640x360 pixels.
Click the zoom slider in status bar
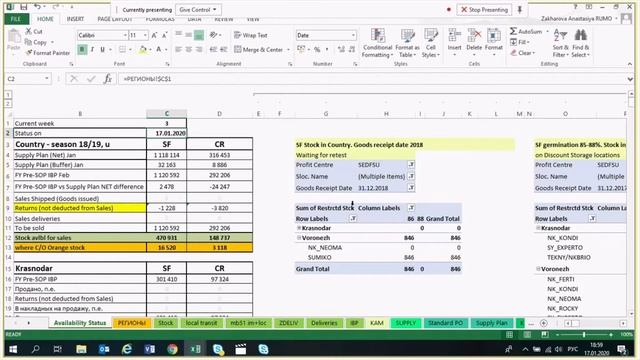(584, 335)
